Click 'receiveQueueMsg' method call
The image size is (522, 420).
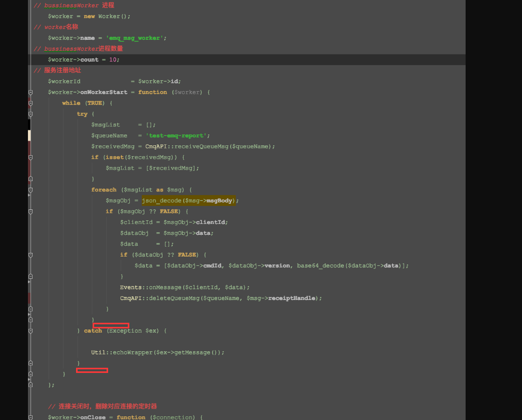coord(201,146)
